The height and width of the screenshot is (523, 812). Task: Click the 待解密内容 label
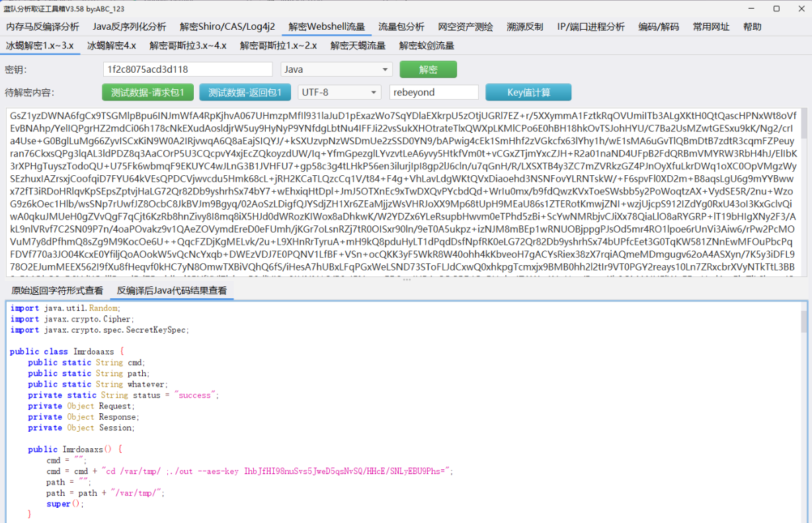pyautogui.click(x=29, y=93)
